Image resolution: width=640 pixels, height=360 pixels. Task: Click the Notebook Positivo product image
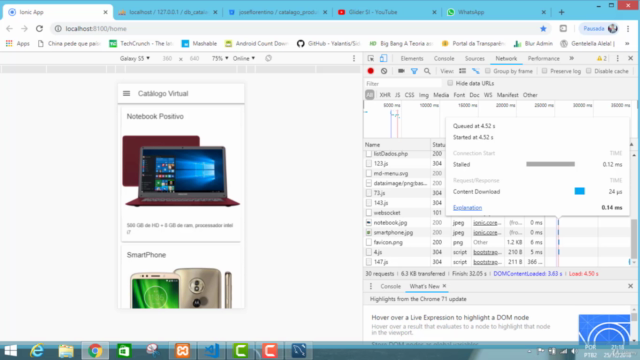click(181, 171)
